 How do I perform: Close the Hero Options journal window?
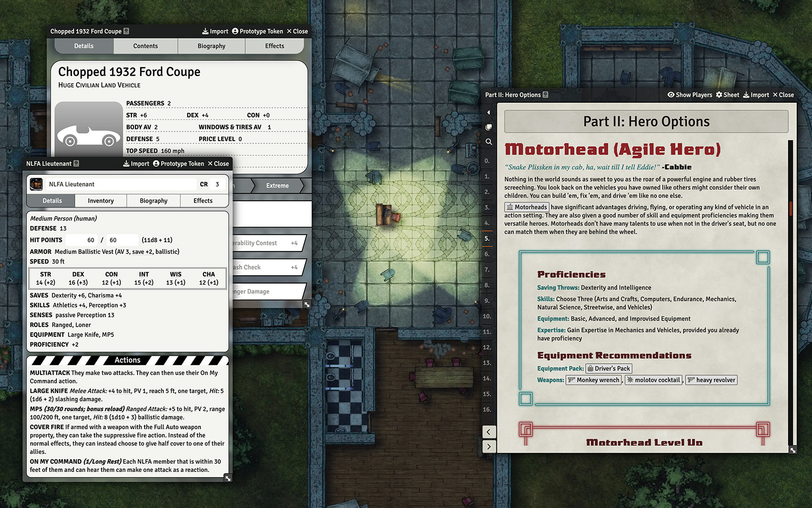point(783,94)
